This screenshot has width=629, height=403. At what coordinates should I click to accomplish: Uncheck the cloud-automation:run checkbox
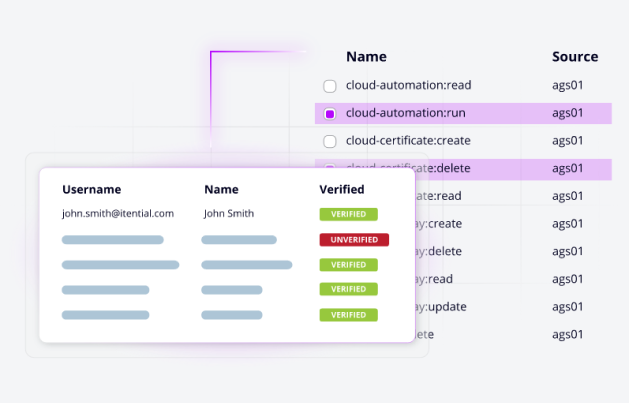coord(330,114)
